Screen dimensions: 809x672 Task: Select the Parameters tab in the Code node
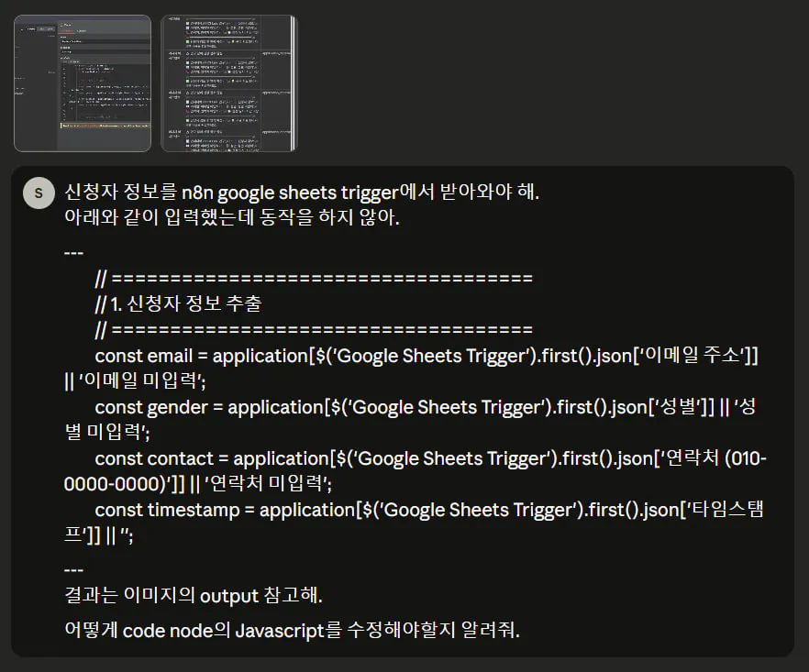point(66,31)
